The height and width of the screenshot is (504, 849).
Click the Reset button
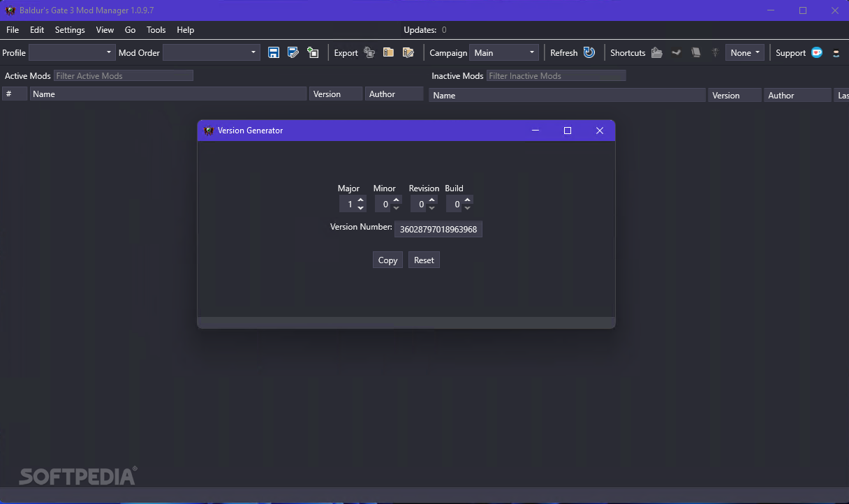pos(424,260)
